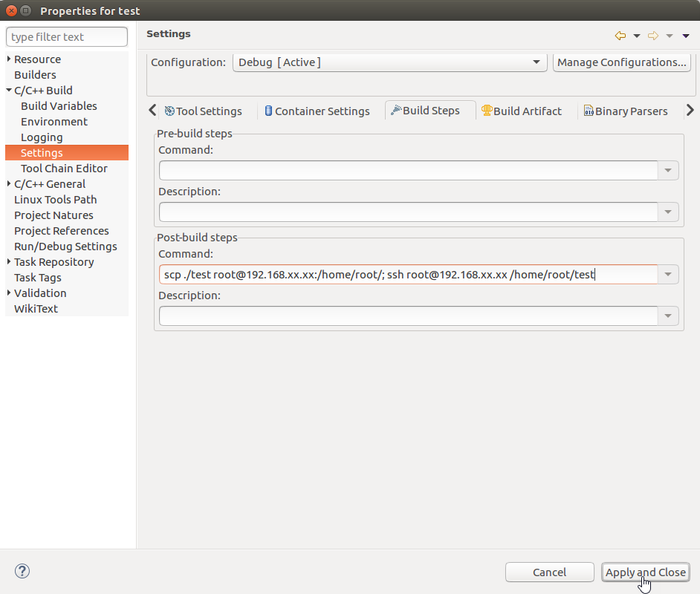Select Logging in the tree

point(42,137)
